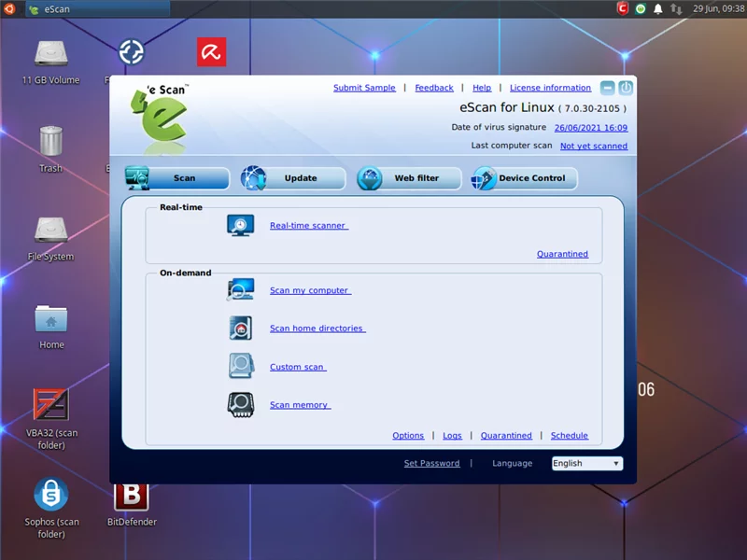This screenshot has width=747, height=560.
Task: Start Scan my computer
Action: [310, 290]
